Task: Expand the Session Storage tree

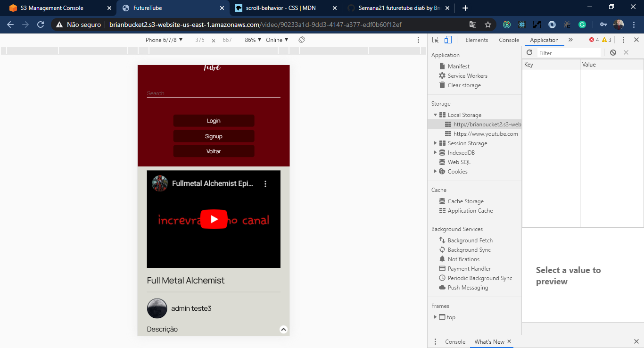Action: pyautogui.click(x=436, y=143)
